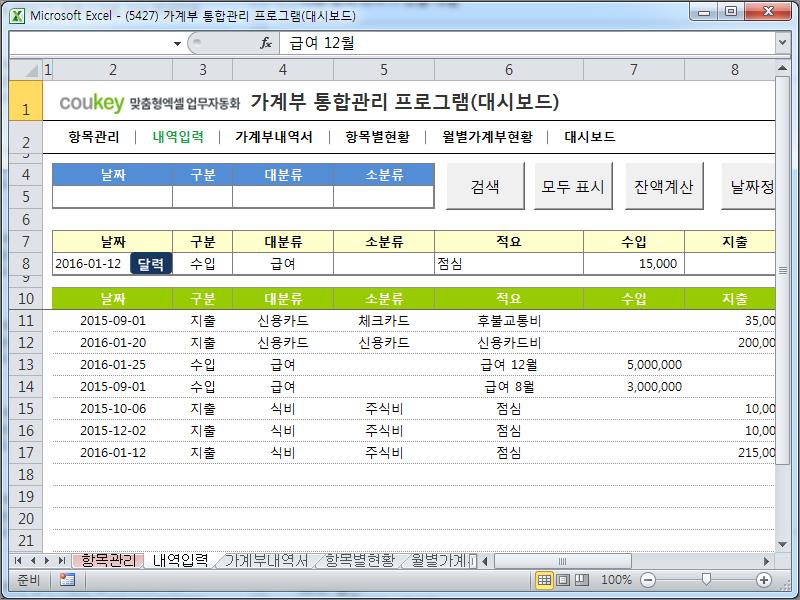Open the 항목관리 navigation link

click(94, 137)
